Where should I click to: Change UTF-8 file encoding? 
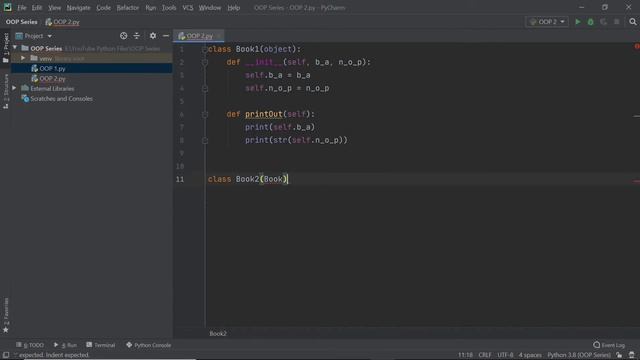tap(505, 355)
